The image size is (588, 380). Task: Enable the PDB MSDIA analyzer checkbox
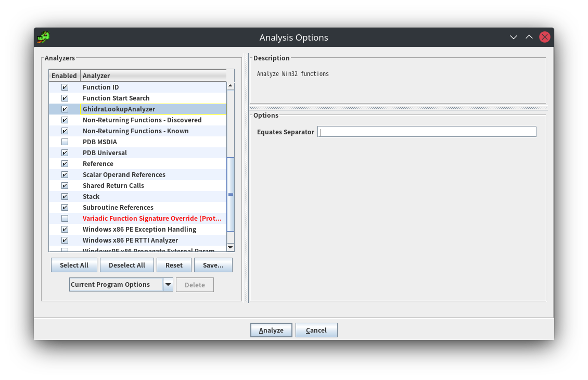point(65,142)
